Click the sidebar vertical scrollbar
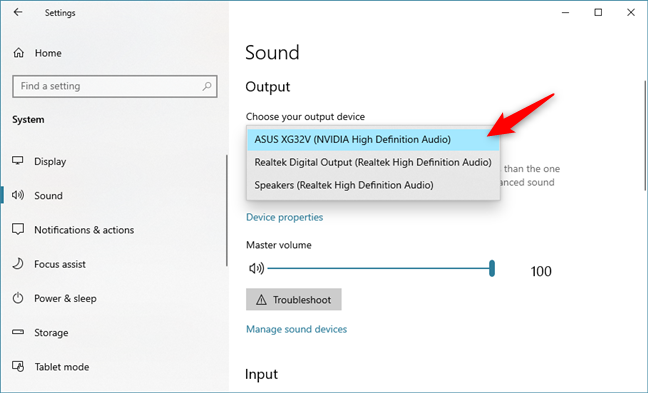This screenshot has height=393, width=648. [x=226, y=211]
